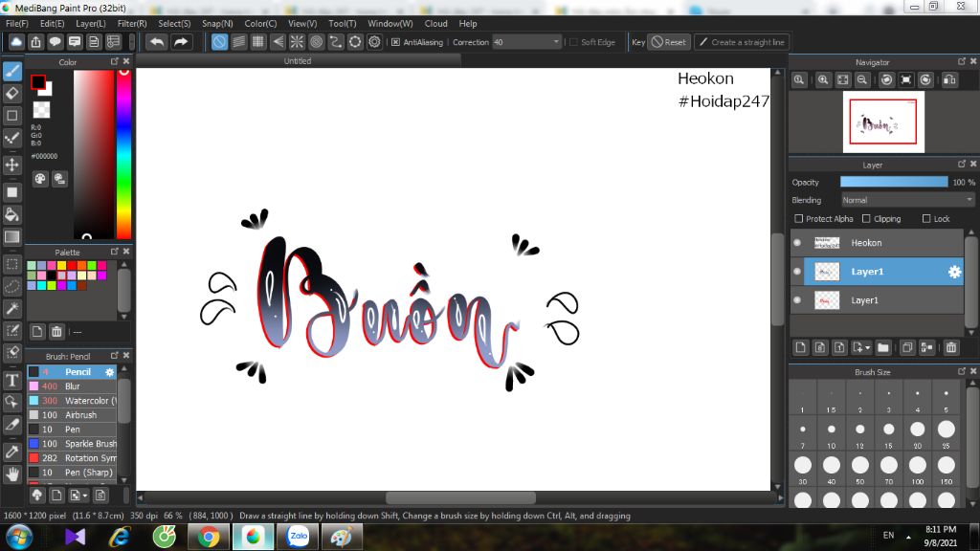Screen dimensions: 980x551
Task: Toggle the Soft Edge checkbox
Action: (574, 42)
